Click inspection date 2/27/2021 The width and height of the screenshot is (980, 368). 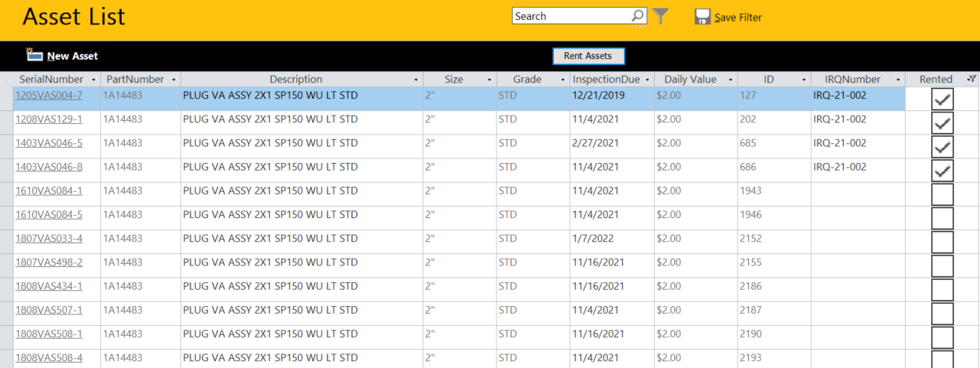[595, 143]
